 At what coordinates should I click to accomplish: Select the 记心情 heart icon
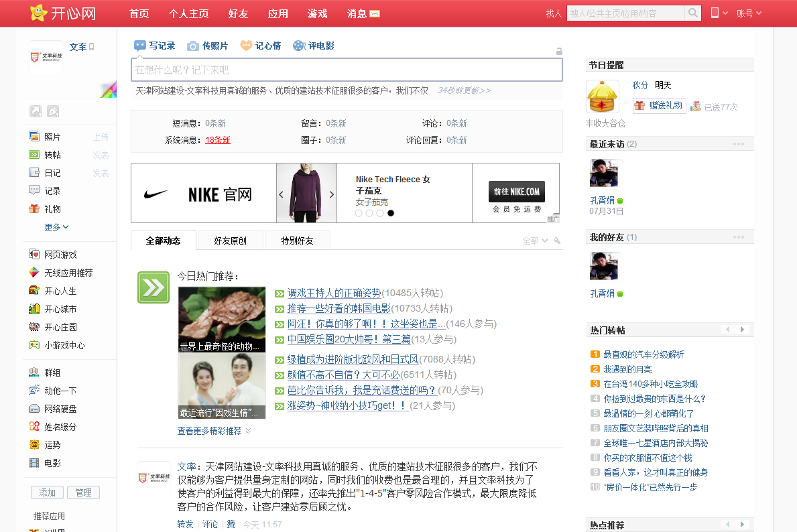point(246,46)
